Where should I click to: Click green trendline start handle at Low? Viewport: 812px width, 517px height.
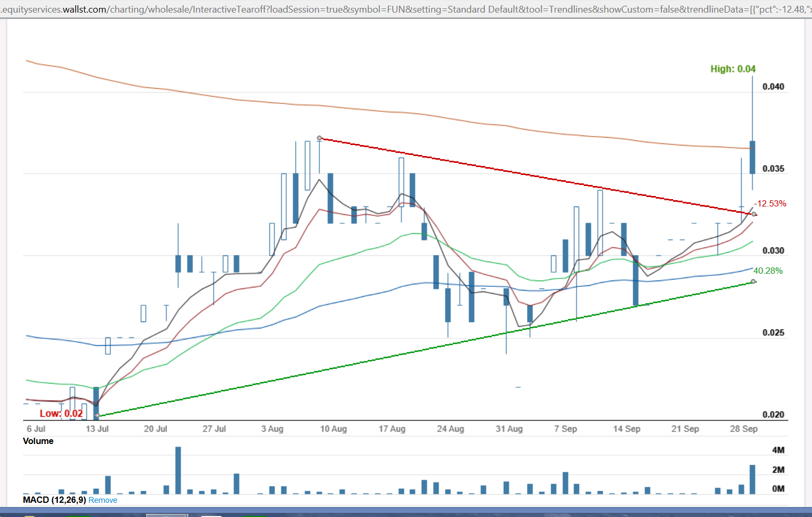click(x=97, y=416)
